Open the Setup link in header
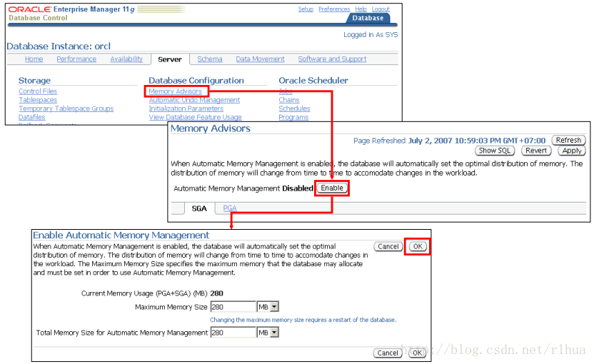 (306, 9)
